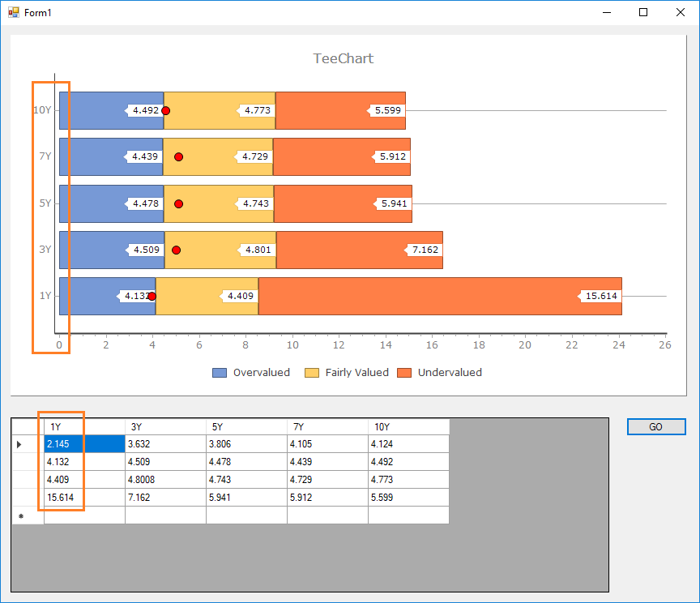700x603 pixels.
Task: Maximize the Form1 window
Action: click(642, 12)
